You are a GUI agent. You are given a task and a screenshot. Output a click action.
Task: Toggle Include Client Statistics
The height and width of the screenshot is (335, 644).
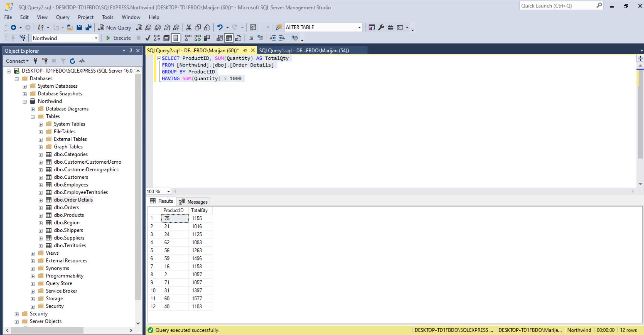207,38
